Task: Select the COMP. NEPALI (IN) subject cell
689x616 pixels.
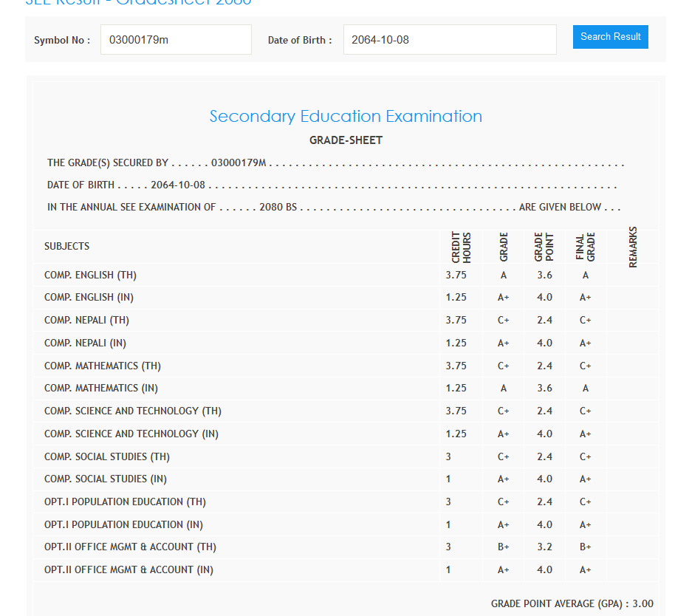Action: point(85,343)
